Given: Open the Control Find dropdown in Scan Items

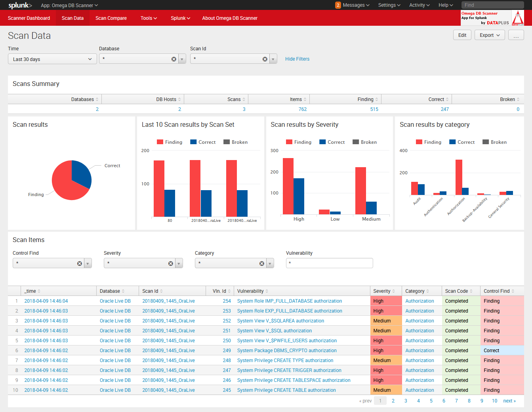Looking at the screenshot, I should [87, 263].
